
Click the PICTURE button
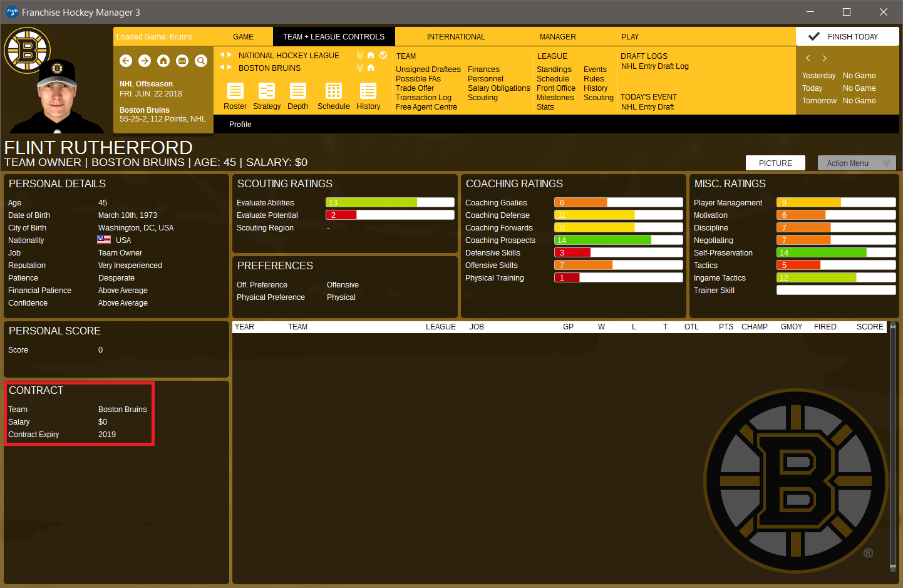775,163
